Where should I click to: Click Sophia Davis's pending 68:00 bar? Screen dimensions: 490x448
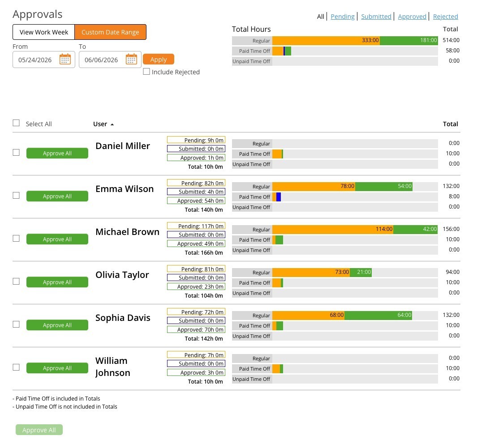(x=309, y=316)
